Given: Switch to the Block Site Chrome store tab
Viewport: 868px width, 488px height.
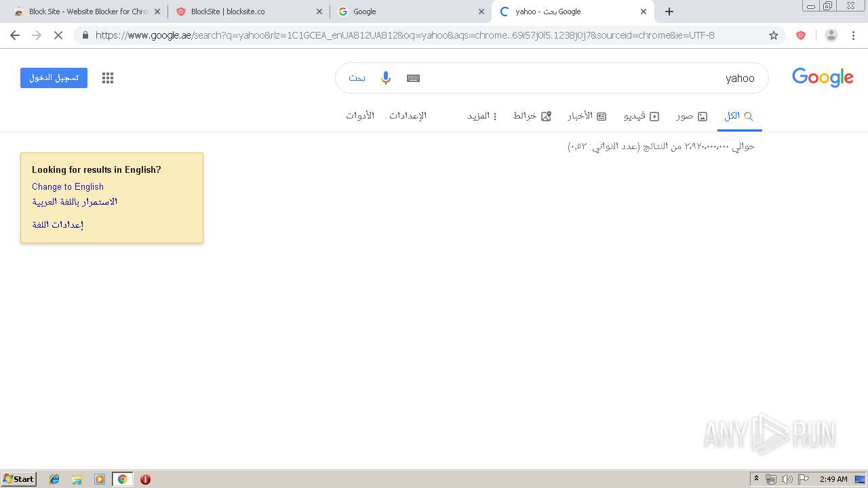Looking at the screenshot, I should click(88, 12).
